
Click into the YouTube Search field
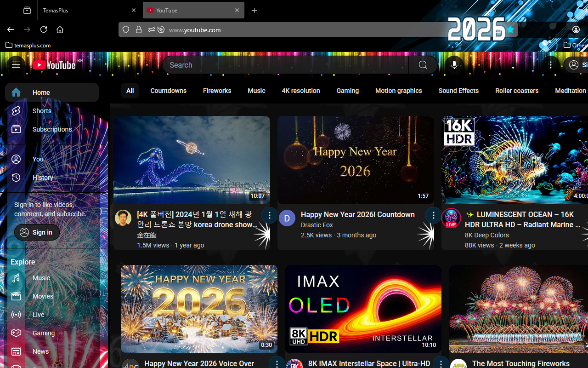(285, 65)
